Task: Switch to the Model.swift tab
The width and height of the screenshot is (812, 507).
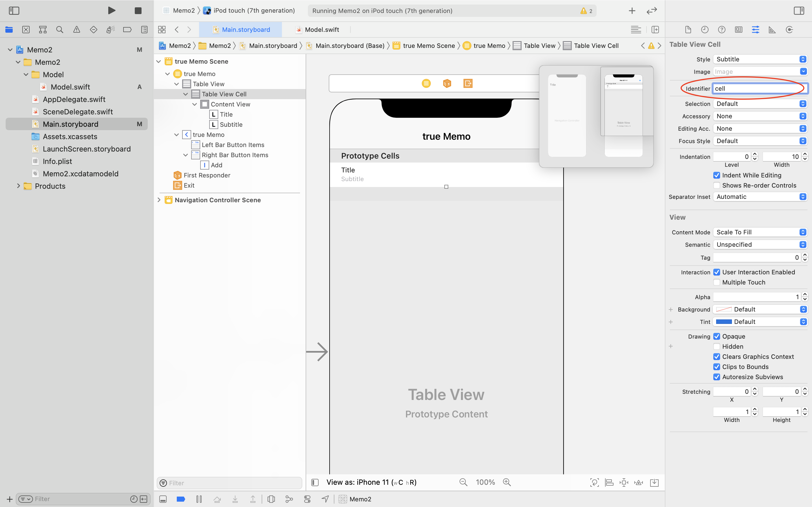Action: [321, 30]
